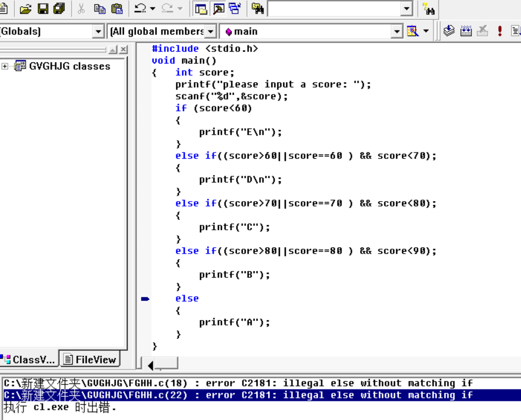Click the Stop Build icon

(x=482, y=31)
